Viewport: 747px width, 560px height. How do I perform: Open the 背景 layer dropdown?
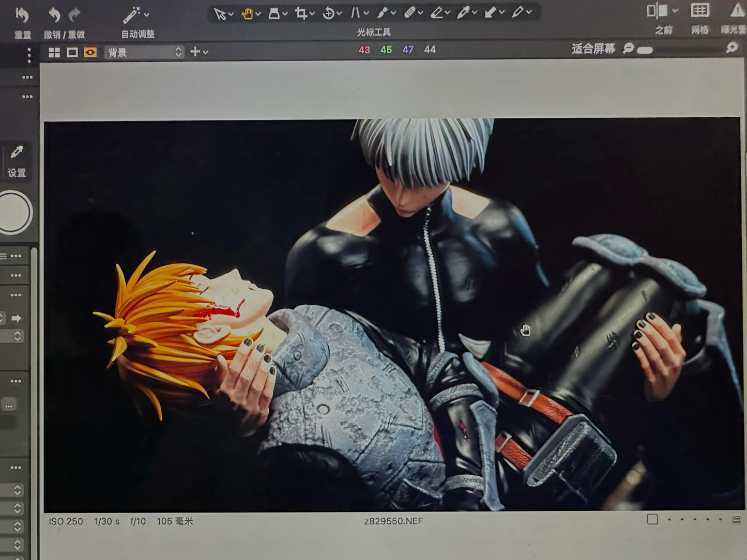[x=142, y=52]
